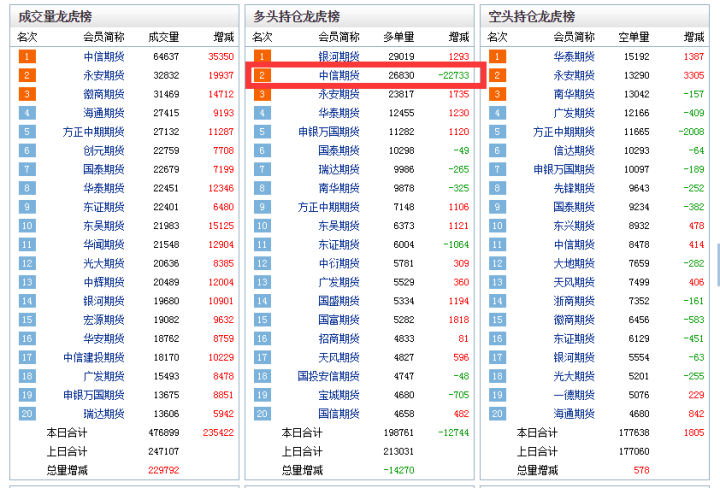Open 大地期货 member link

point(574,263)
